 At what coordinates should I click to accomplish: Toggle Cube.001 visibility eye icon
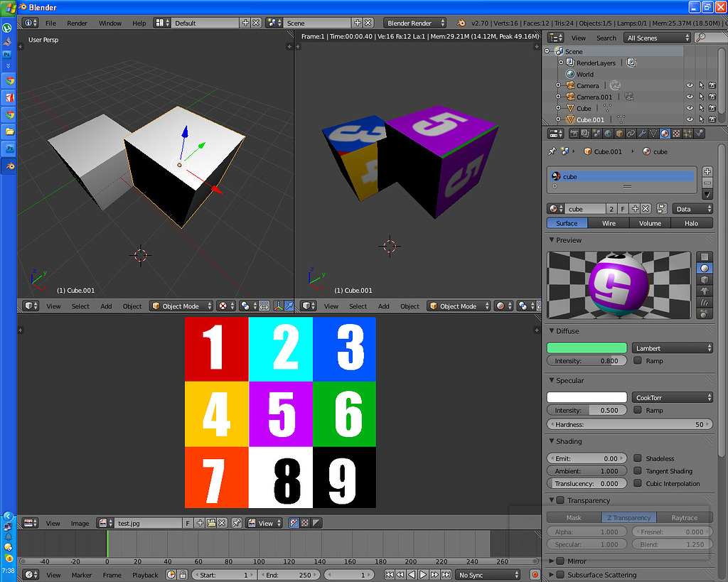(690, 119)
